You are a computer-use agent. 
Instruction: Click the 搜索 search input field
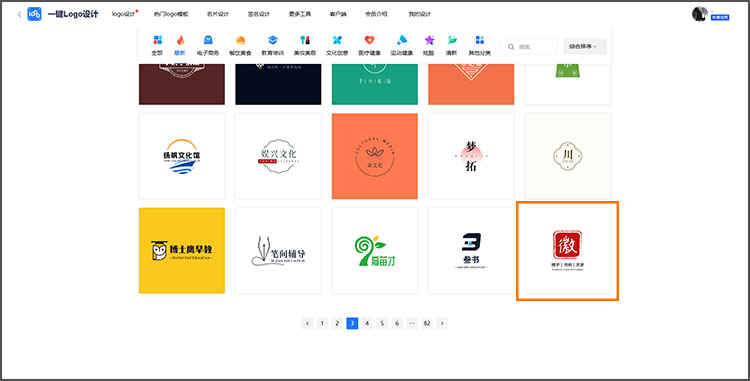point(529,46)
